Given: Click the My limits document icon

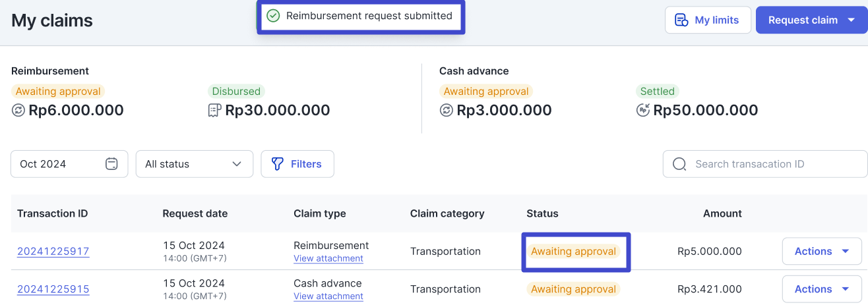Looking at the screenshot, I should point(681,20).
